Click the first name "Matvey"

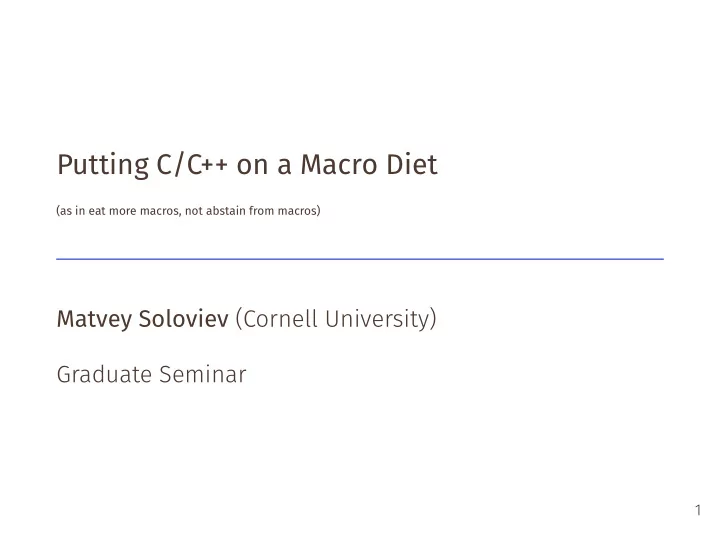point(95,320)
